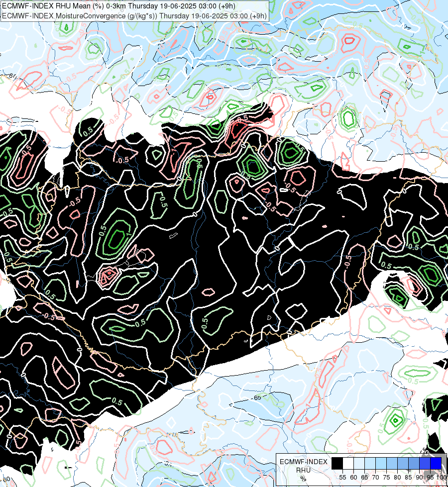Viewport: 448px width, 487px height.
Task: Click the '%' unit label in legend
Action: point(304,479)
